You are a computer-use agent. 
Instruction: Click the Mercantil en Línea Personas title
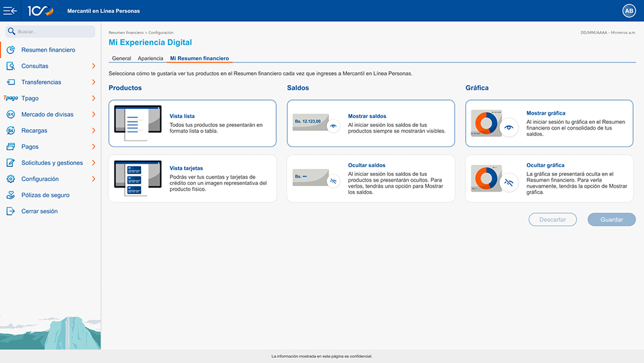(x=104, y=11)
